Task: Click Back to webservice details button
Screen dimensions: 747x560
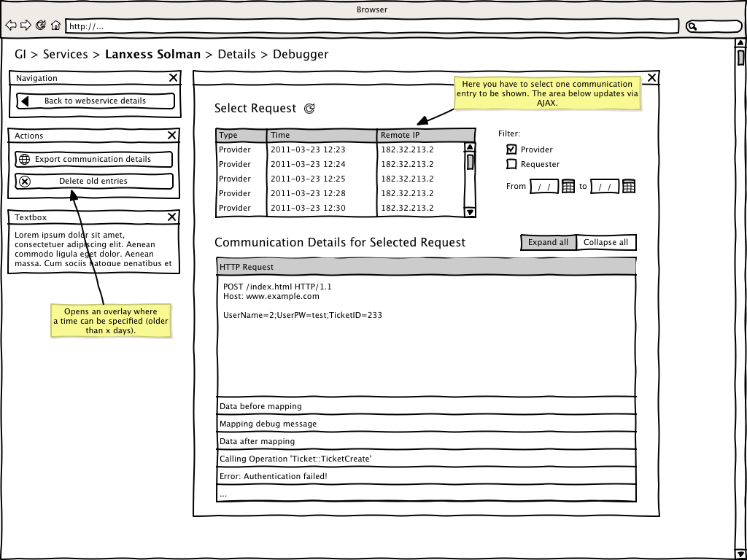Action: (95, 101)
